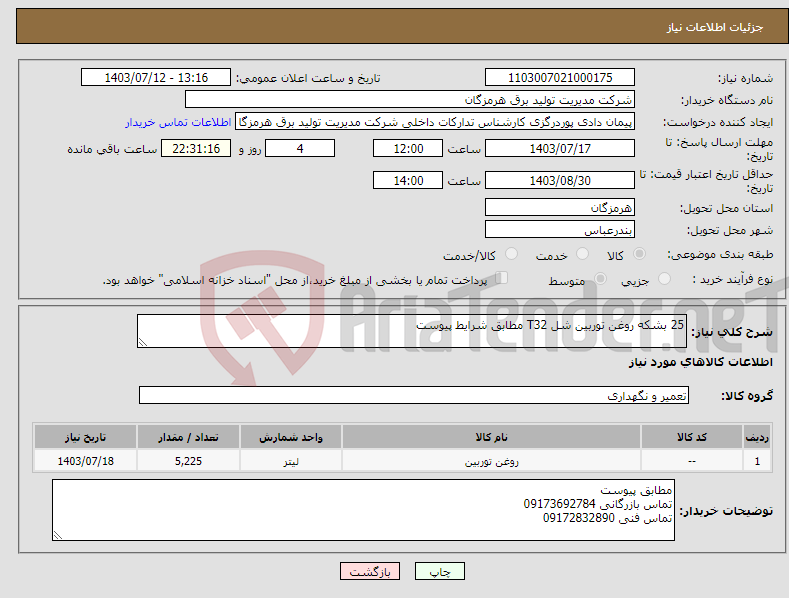This screenshot has height=598, width=789.
Task: Click the ردیف column header
Action: point(757,437)
